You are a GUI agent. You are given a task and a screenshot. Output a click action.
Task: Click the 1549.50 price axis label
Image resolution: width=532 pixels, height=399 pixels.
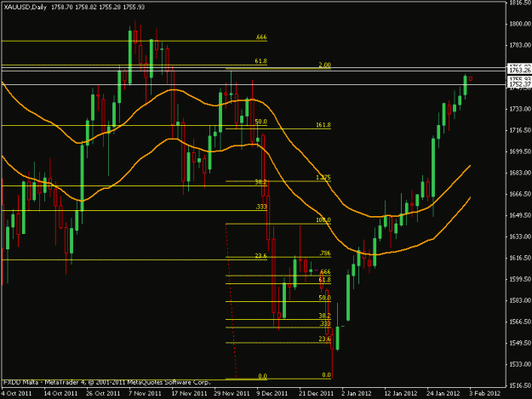520,343
